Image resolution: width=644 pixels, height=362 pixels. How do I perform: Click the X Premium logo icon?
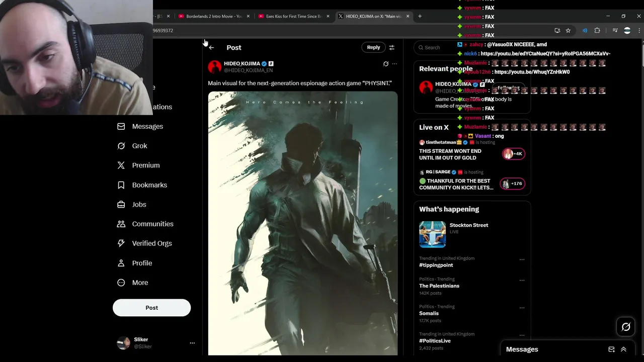tap(121, 165)
